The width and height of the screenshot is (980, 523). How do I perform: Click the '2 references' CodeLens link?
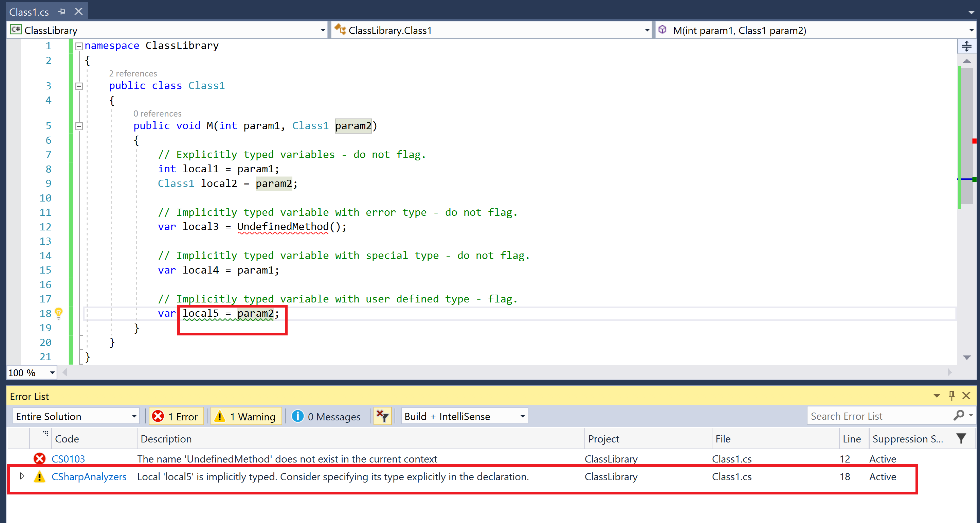133,73
